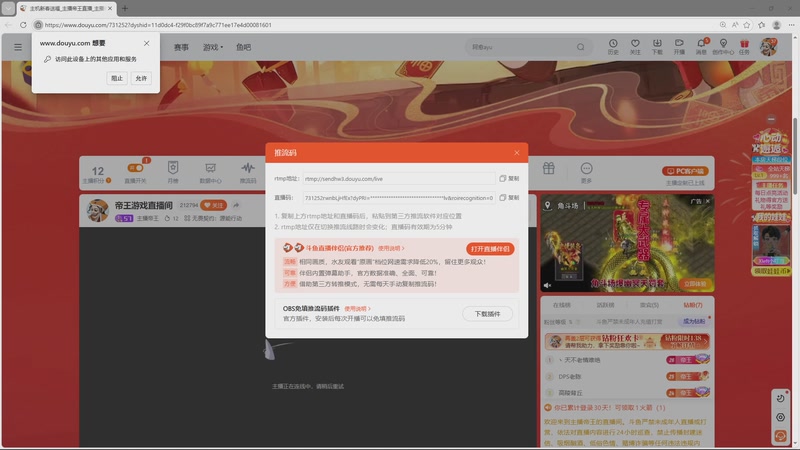
Task: Open the orange customer service headset icon
Action: pos(780,436)
